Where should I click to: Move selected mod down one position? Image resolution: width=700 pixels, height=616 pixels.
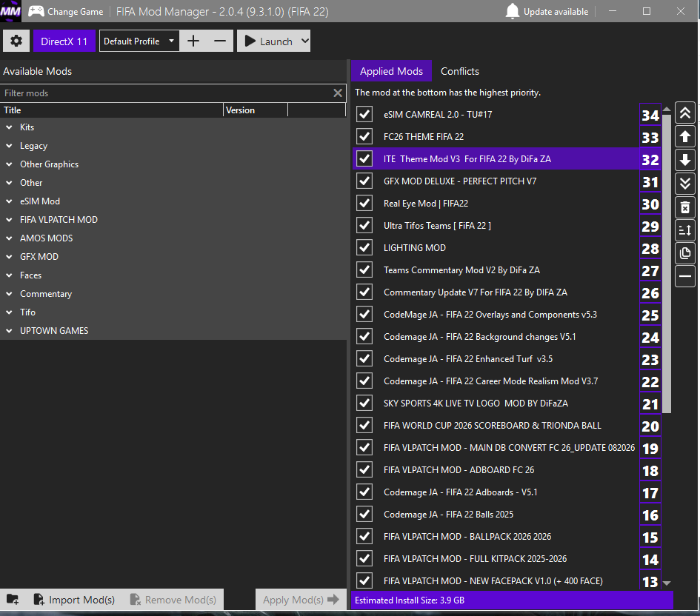coord(685,160)
